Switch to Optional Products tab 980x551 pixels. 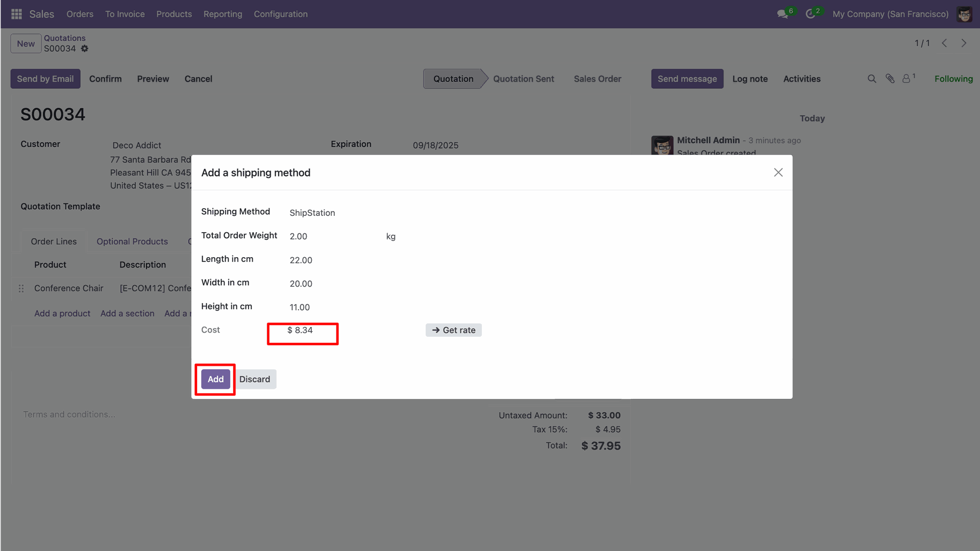[x=132, y=241]
